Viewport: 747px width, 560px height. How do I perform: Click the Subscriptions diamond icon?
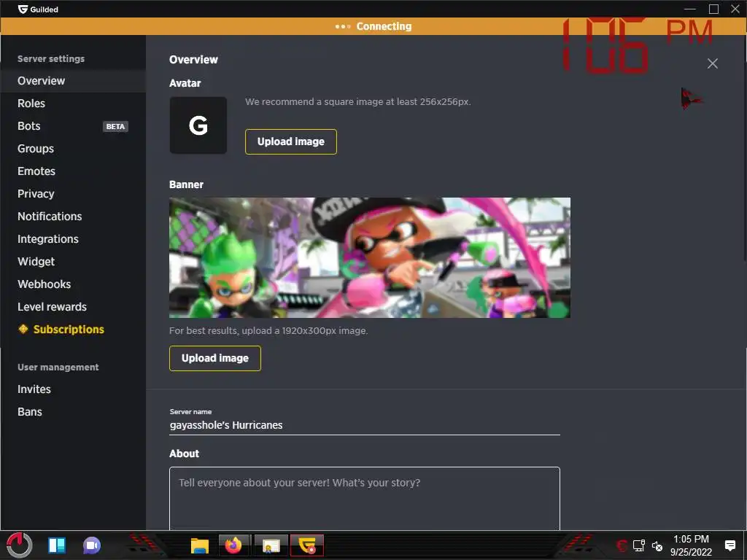pos(23,329)
